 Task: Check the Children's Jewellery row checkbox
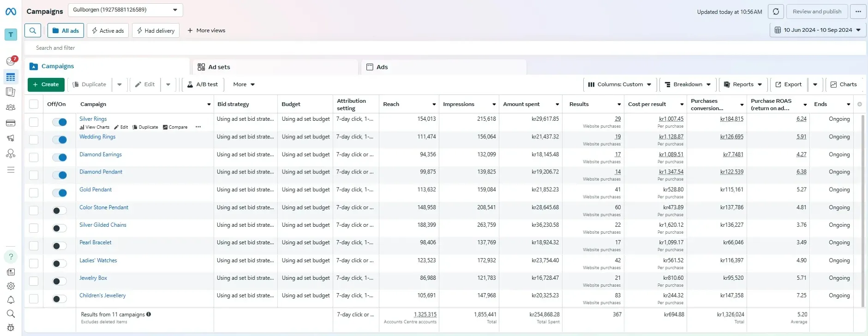click(x=34, y=299)
